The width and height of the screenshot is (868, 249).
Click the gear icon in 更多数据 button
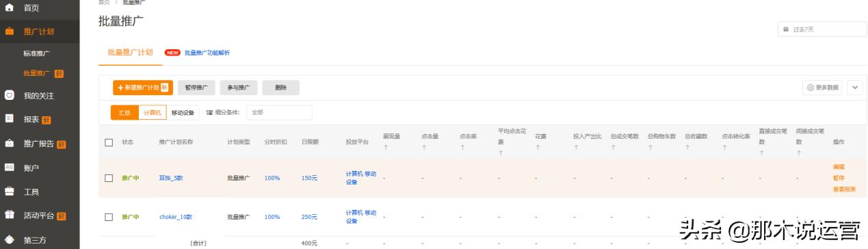coord(811,88)
